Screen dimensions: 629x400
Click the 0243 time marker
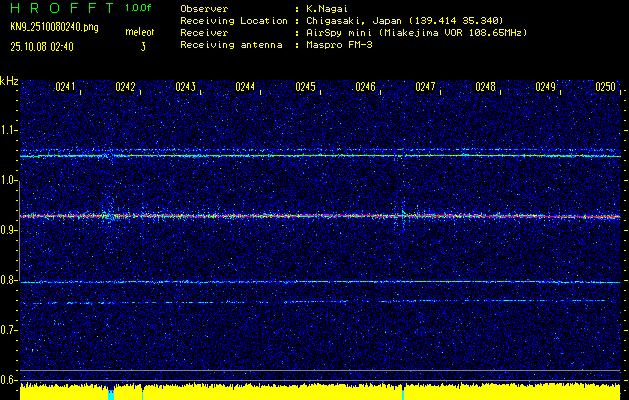tap(186, 87)
